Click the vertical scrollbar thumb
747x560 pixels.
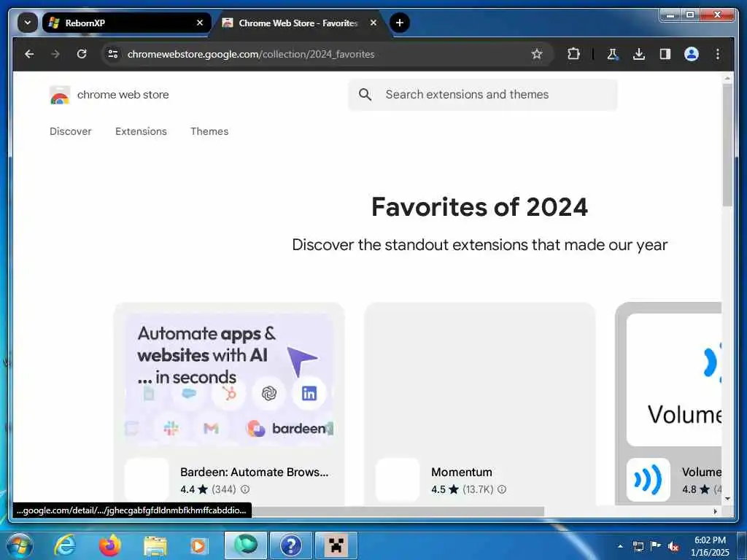pos(727,145)
